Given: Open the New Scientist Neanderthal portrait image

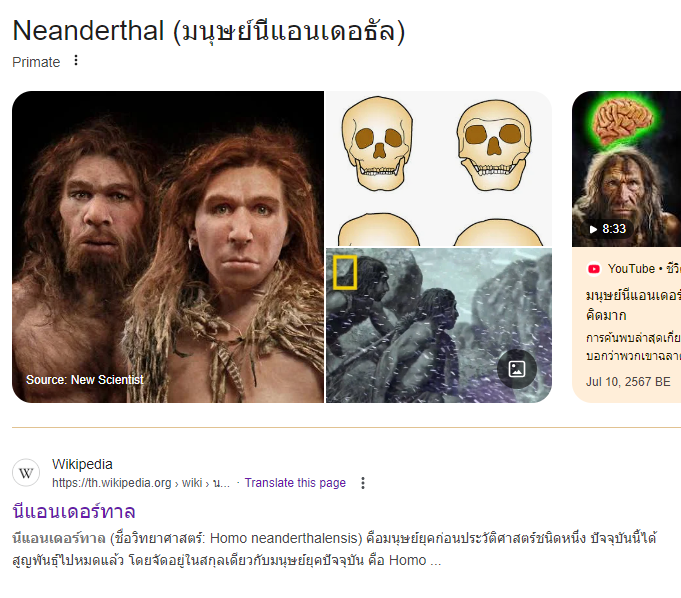Looking at the screenshot, I should 168,247.
